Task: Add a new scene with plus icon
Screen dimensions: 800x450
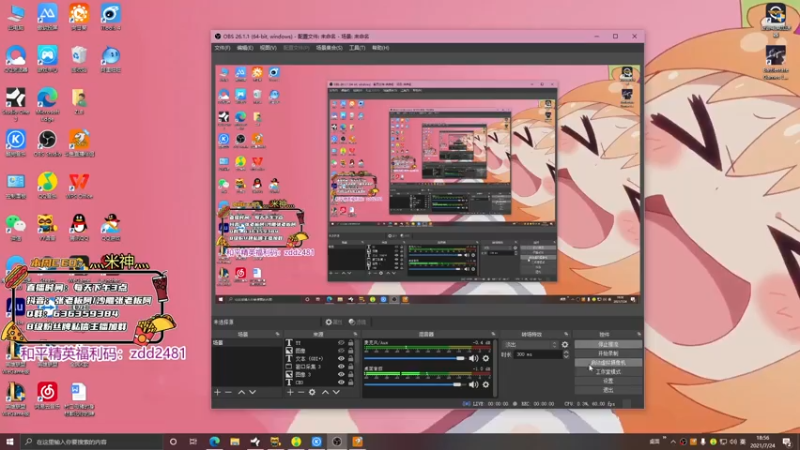Action: (x=218, y=392)
